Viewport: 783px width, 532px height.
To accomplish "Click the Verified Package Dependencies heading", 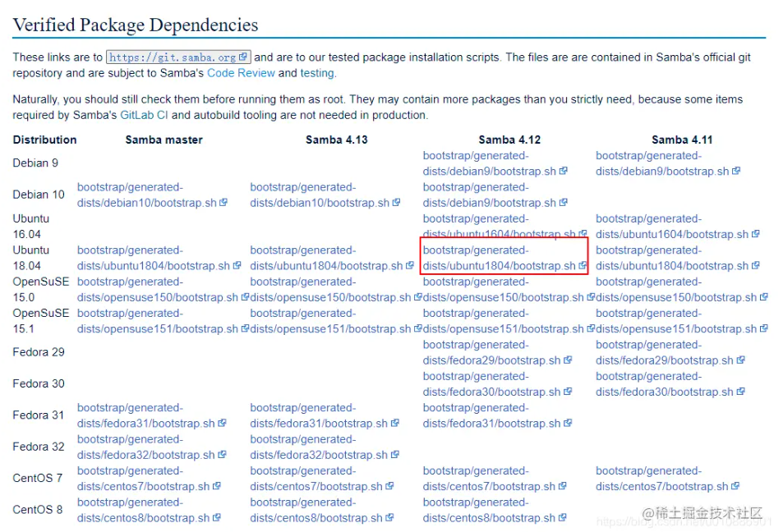I will pos(136,25).
